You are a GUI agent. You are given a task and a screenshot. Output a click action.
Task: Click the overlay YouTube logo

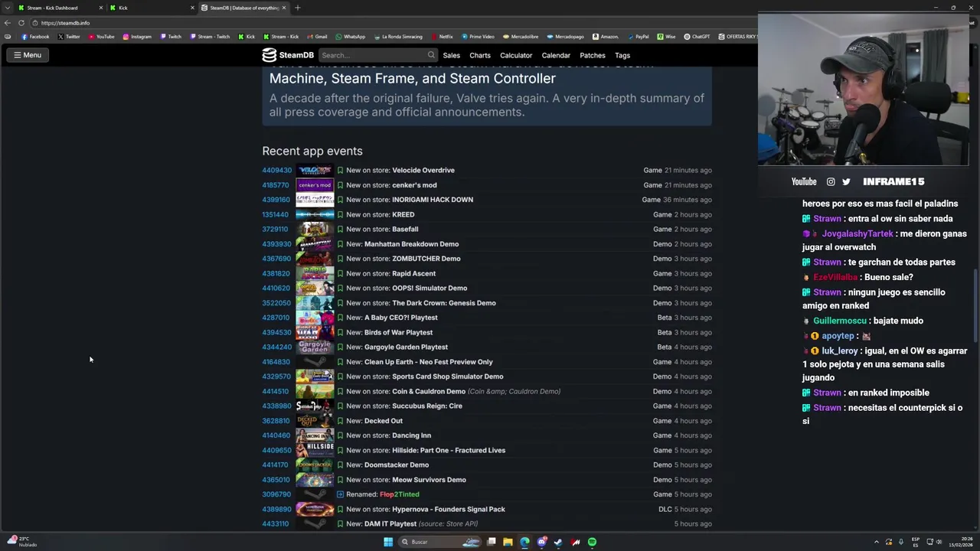click(x=804, y=181)
